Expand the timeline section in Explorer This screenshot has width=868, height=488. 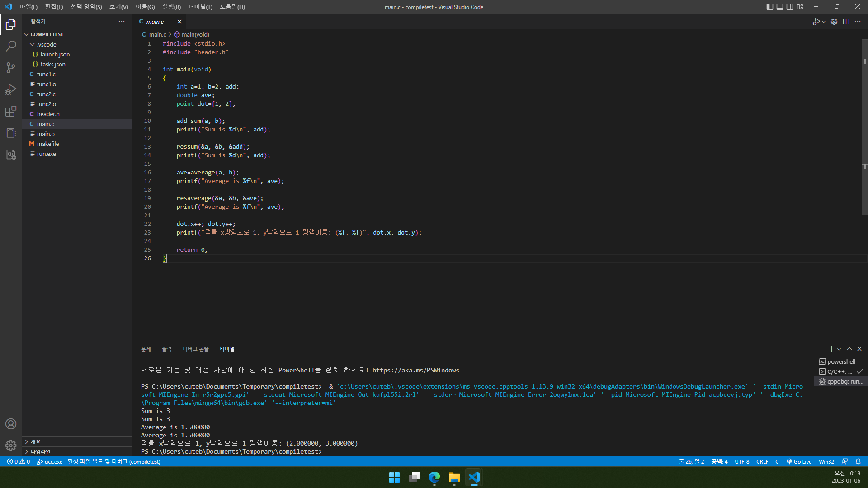pos(77,452)
